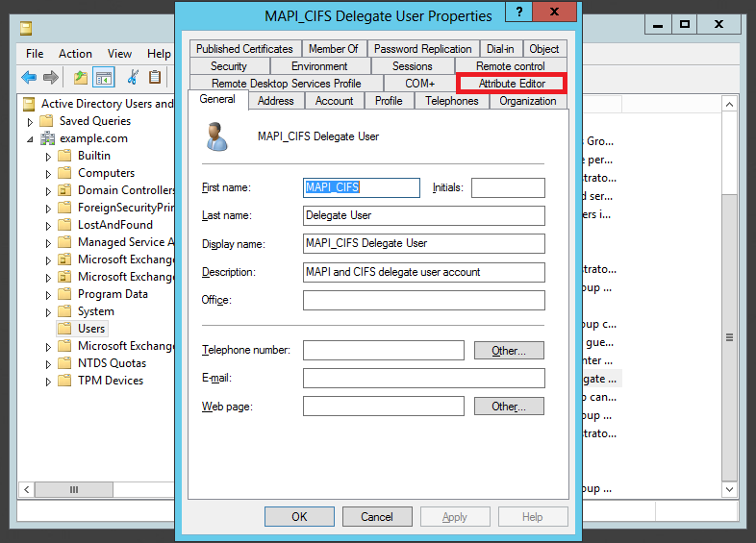
Task: Open the Dial-in tab
Action: pos(500,49)
